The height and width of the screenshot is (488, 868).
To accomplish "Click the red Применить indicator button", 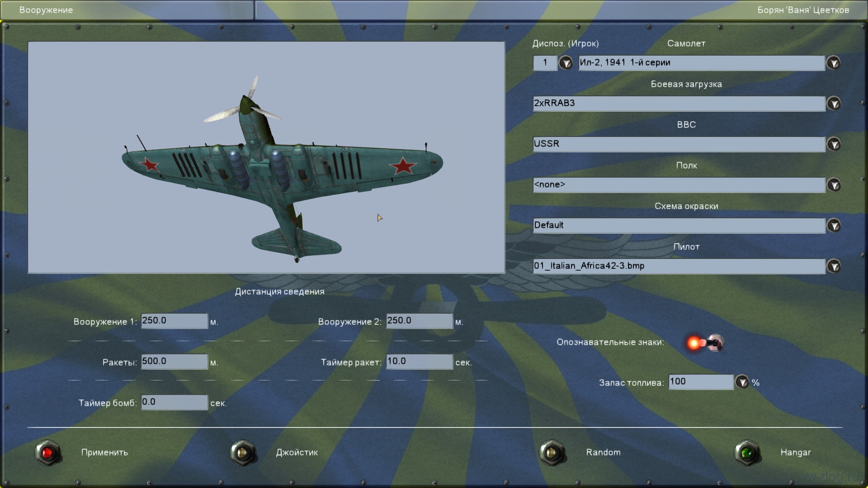I will (x=48, y=453).
